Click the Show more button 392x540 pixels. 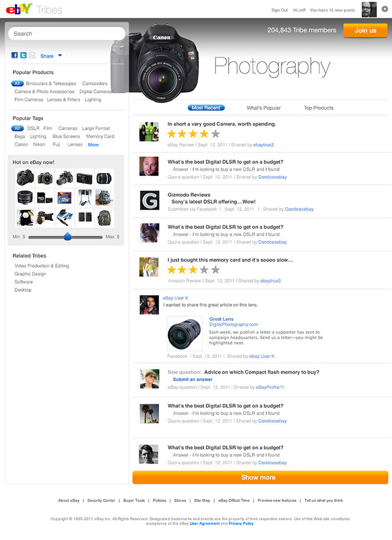pos(260,477)
